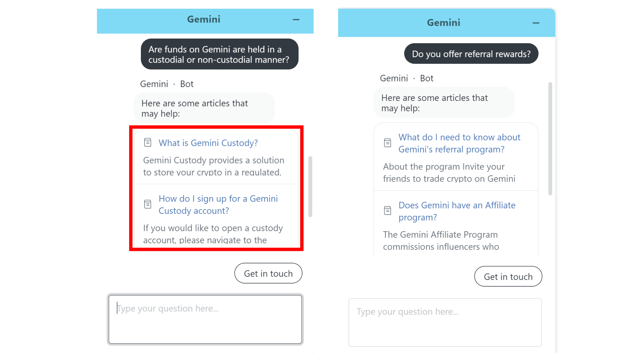
Task: Click 'Get in touch' button on left panel
Action: click(268, 273)
